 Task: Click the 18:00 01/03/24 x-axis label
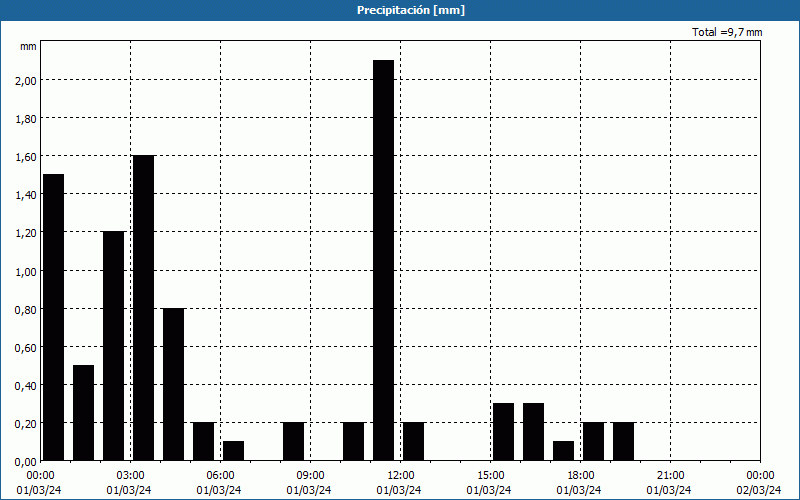pos(580,483)
